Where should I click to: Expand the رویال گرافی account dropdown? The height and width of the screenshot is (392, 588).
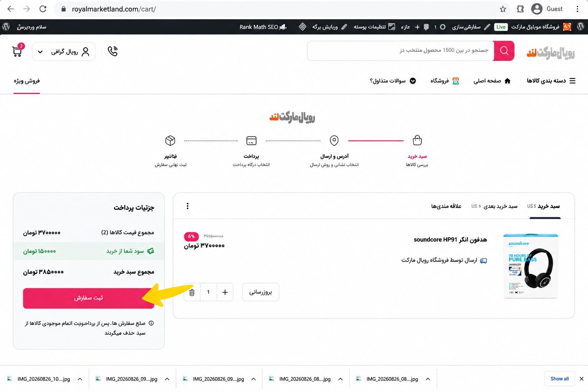(x=64, y=51)
